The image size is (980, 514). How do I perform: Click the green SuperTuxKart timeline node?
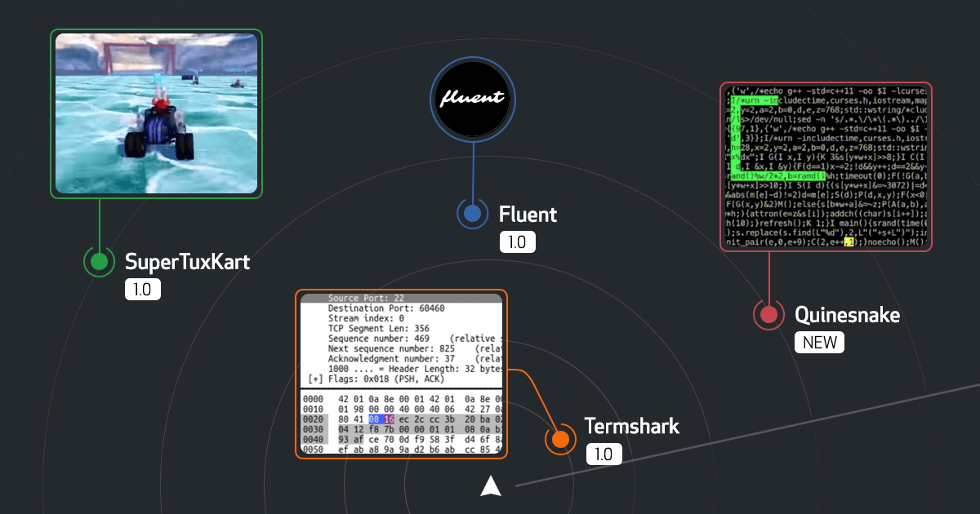[x=99, y=261]
